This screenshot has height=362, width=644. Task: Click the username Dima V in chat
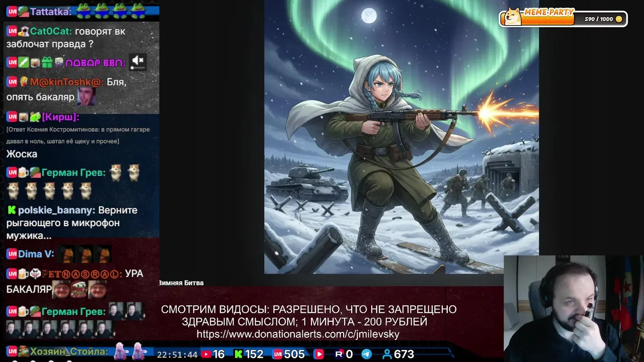[x=36, y=254]
